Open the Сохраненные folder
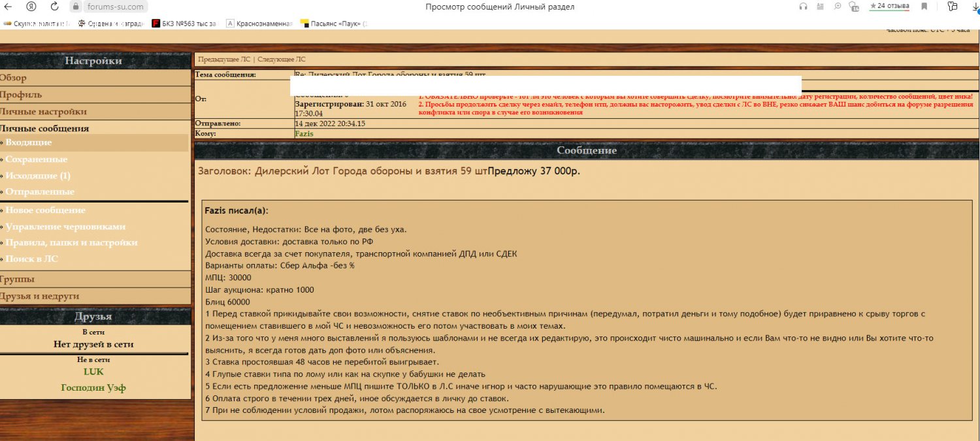Image resolution: width=980 pixels, height=441 pixels. click(x=37, y=159)
